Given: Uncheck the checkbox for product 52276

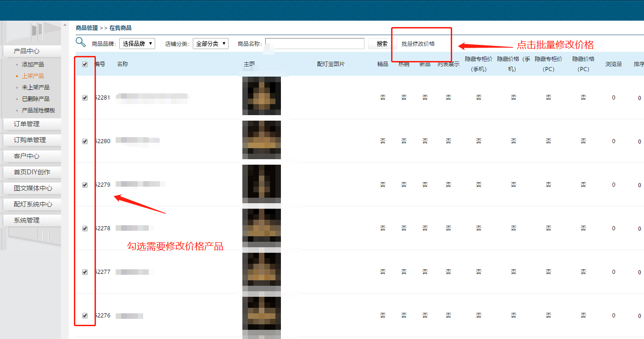Looking at the screenshot, I should [x=85, y=316].
